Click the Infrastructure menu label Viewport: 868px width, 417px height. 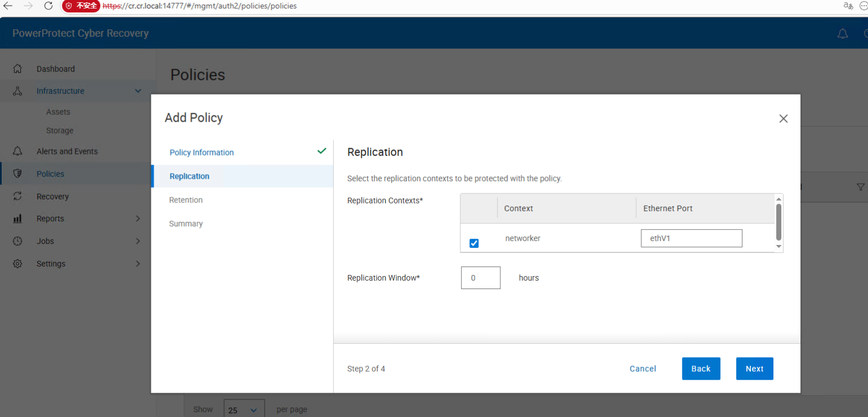coord(60,91)
